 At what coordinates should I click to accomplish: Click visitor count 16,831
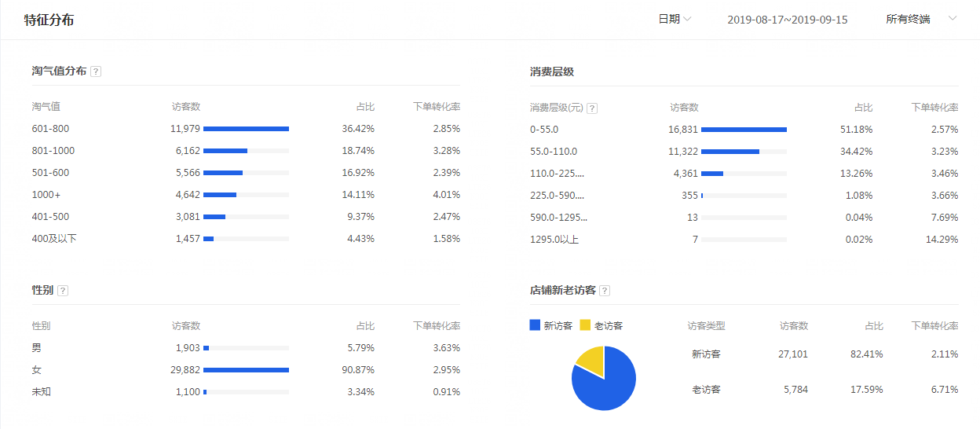[x=683, y=130]
